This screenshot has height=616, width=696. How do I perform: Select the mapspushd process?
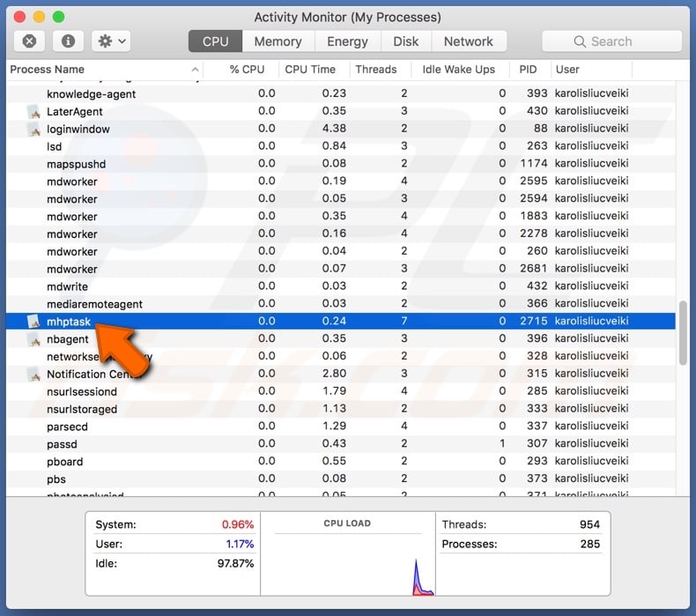pyautogui.click(x=341, y=164)
